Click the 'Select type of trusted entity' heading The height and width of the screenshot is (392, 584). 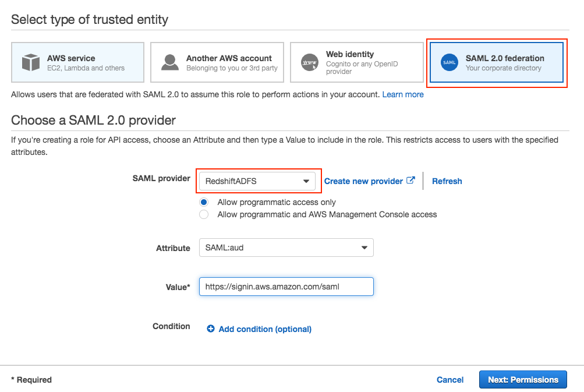point(90,19)
